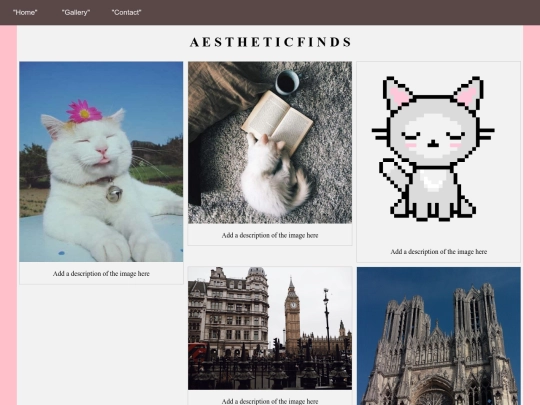Screen dimensions: 540x405
Task: Select description text under the Big Ben photo
Action: (270, 401)
